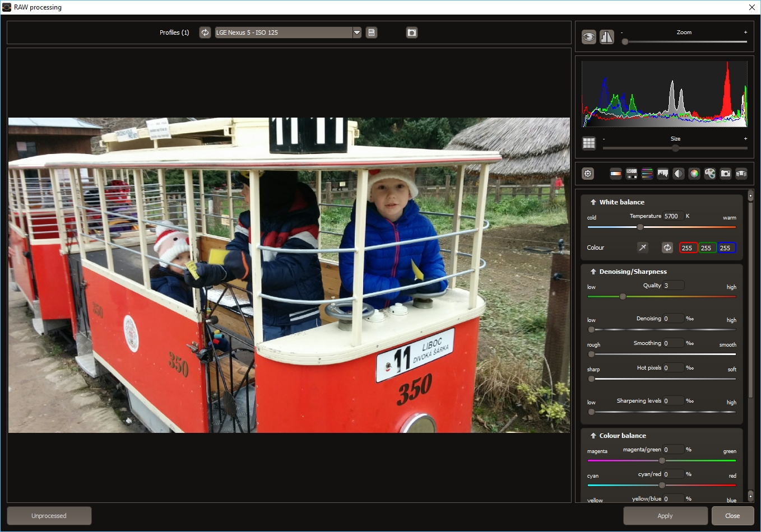Click the refresh profiles icon beside Profiles (1)
The height and width of the screenshot is (532, 761).
point(205,32)
